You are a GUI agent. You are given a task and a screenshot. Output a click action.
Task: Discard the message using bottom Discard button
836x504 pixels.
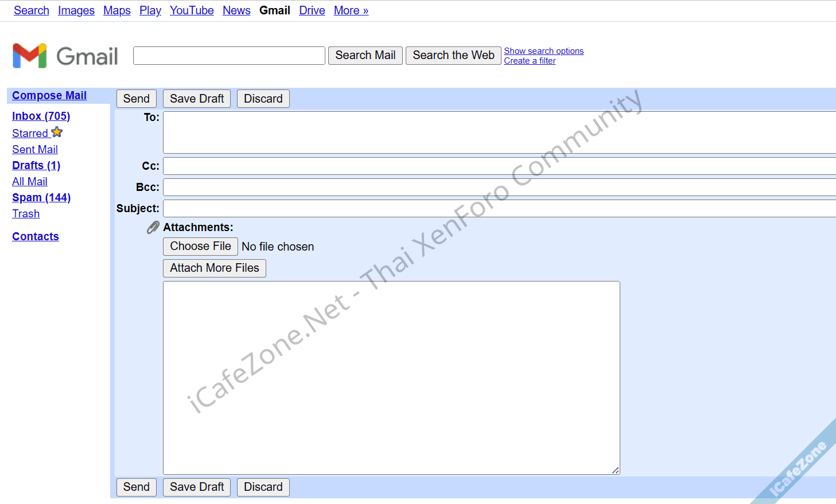click(x=263, y=487)
